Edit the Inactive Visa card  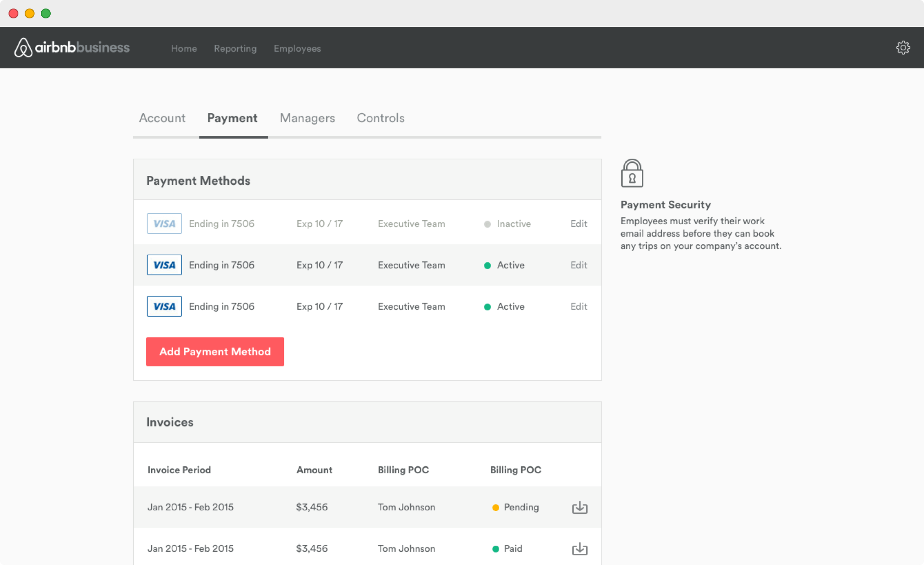[x=579, y=223]
